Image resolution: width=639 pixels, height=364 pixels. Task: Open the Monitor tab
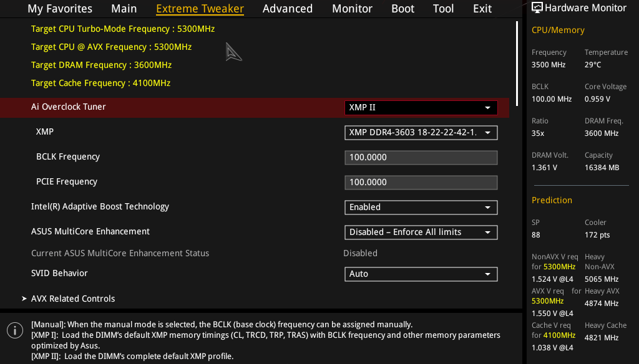pos(352,9)
